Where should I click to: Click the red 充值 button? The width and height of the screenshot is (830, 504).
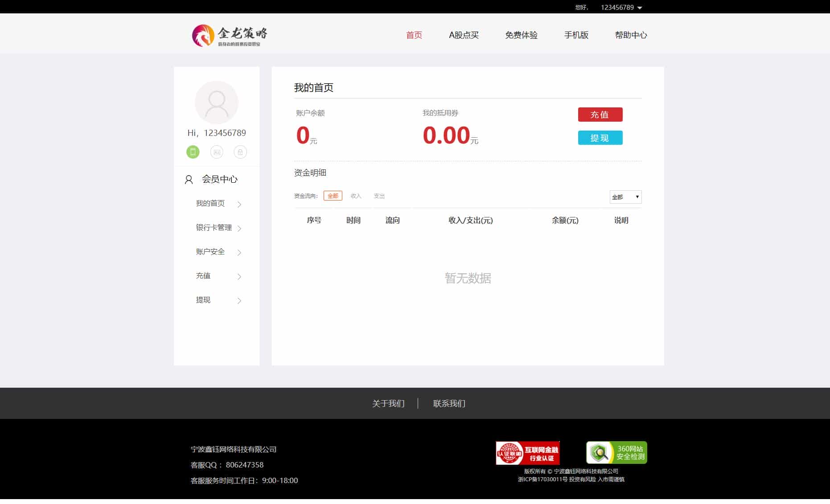(x=600, y=115)
